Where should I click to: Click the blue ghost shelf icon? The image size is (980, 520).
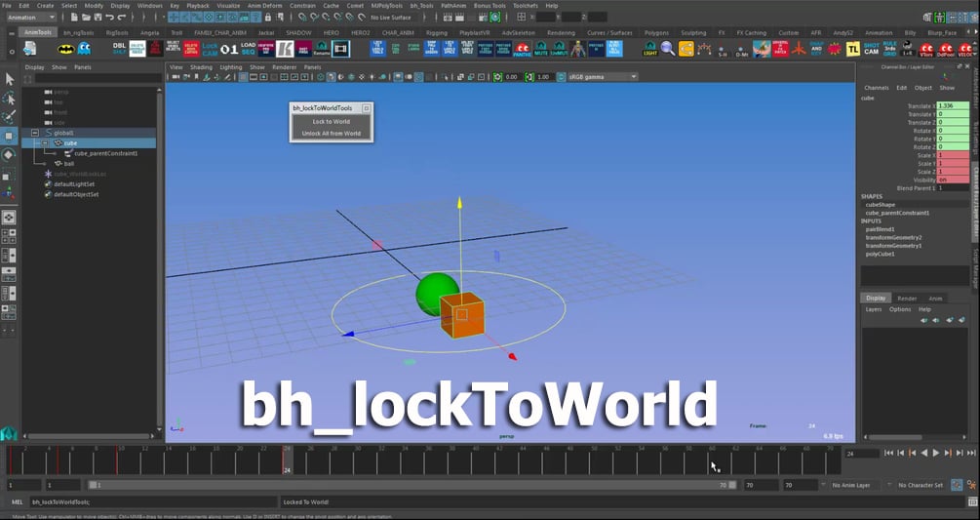[84, 49]
